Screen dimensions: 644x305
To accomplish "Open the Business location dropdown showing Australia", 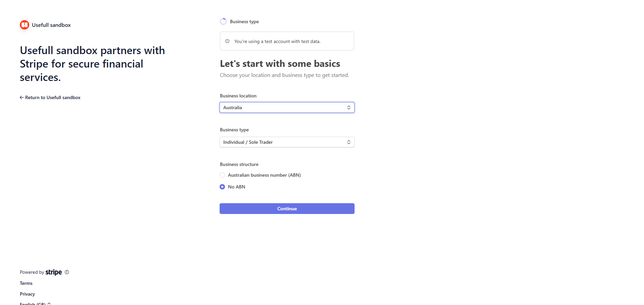I will (287, 107).
